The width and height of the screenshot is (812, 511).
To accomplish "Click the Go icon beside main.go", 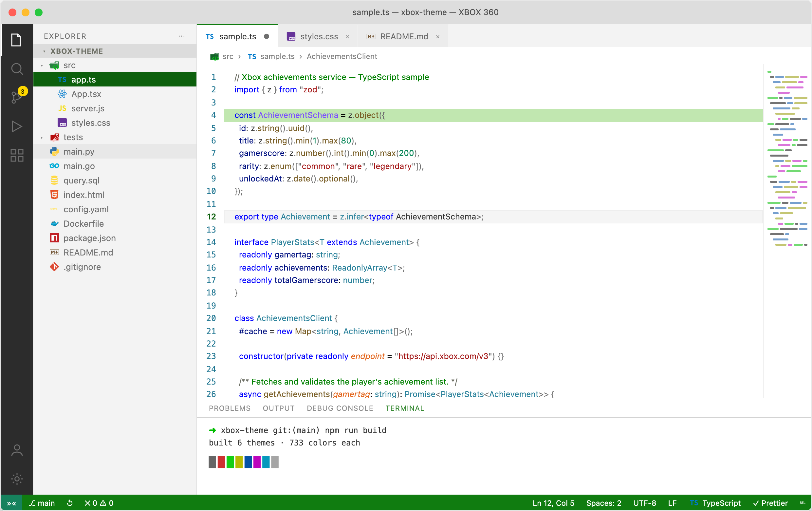I will click(54, 166).
